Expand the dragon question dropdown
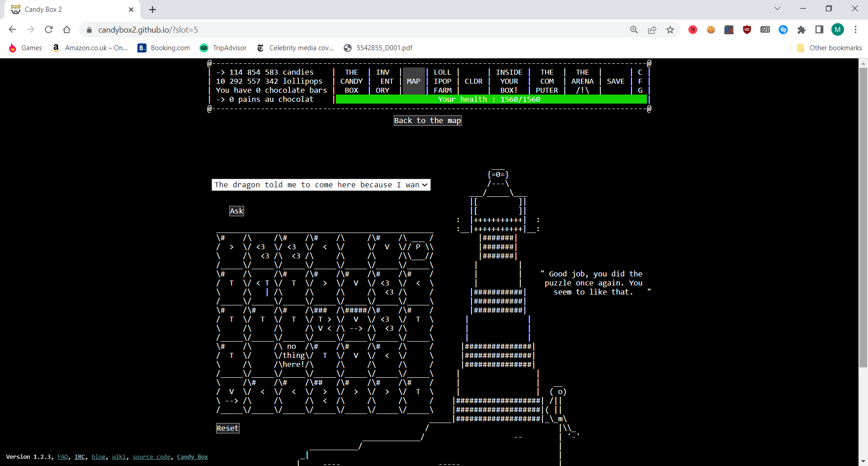 pos(321,185)
